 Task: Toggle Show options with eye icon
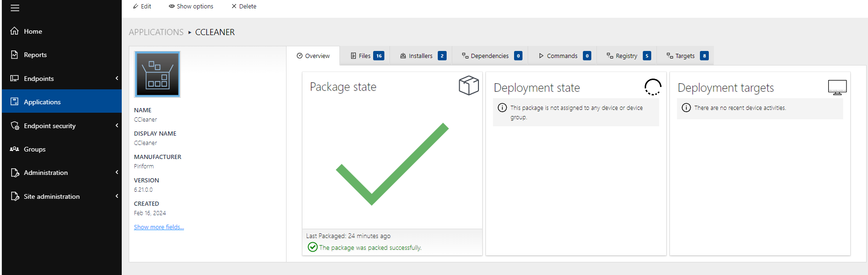coord(191,7)
